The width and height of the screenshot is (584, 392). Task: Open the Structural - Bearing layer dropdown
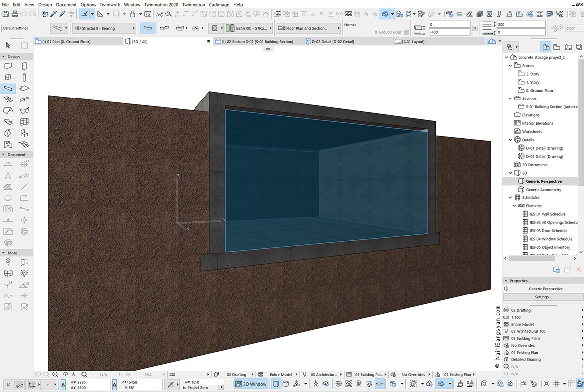pyautogui.click(x=104, y=28)
